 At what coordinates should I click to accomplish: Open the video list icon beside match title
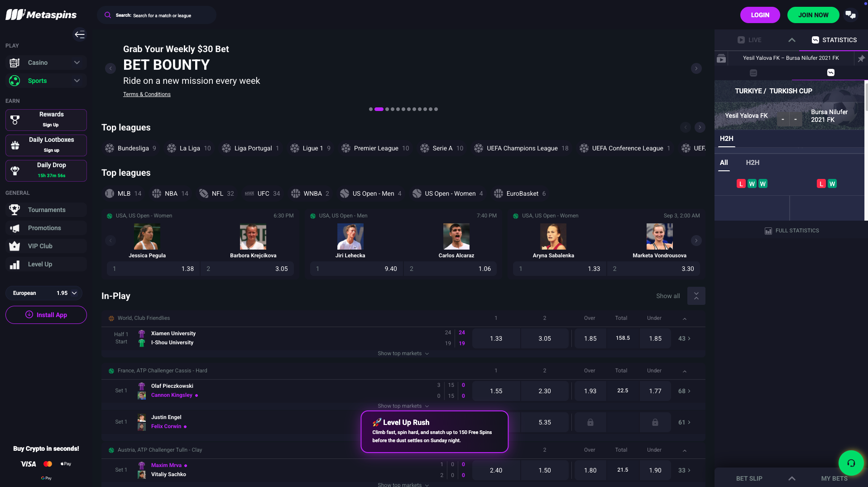click(x=721, y=58)
